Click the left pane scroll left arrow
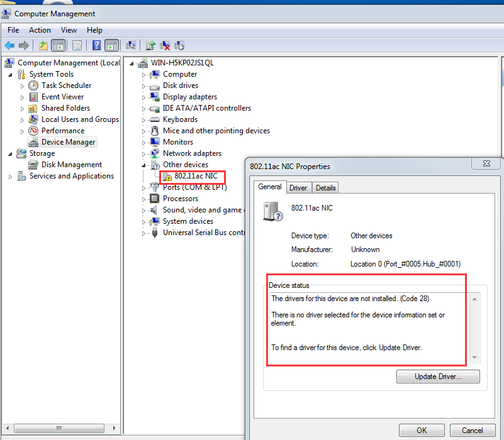Screen dimensions: 504x440 coord(8,428)
